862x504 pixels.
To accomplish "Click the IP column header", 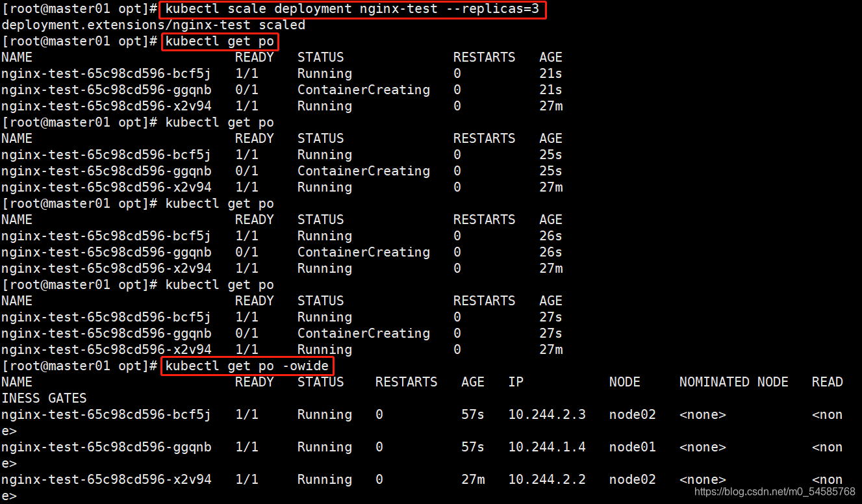I will [516, 382].
